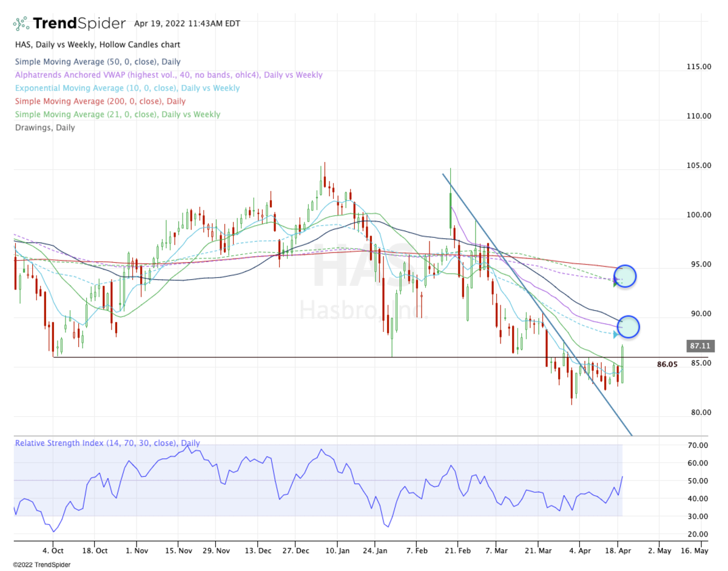Click the 105.00 price axis label
The width and height of the screenshot is (728, 571).
[x=699, y=166]
